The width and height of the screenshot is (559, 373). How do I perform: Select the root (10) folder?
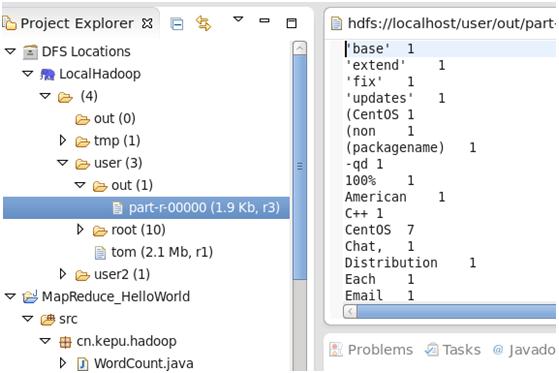click(138, 230)
